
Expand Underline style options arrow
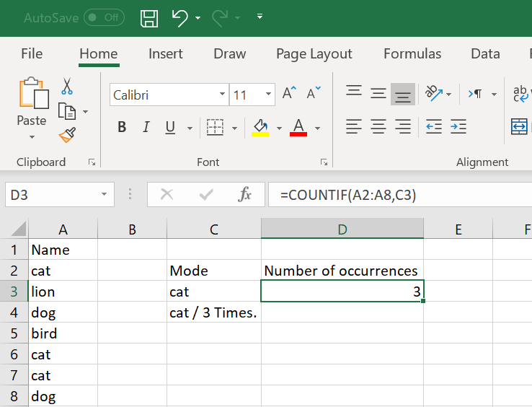pos(190,128)
